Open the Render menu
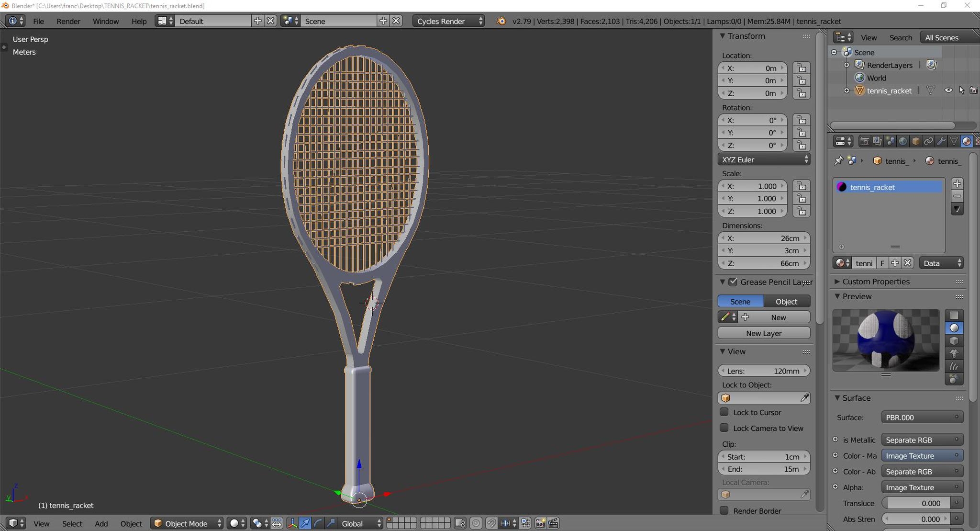Screen dimensions: 980x531 (x=68, y=21)
